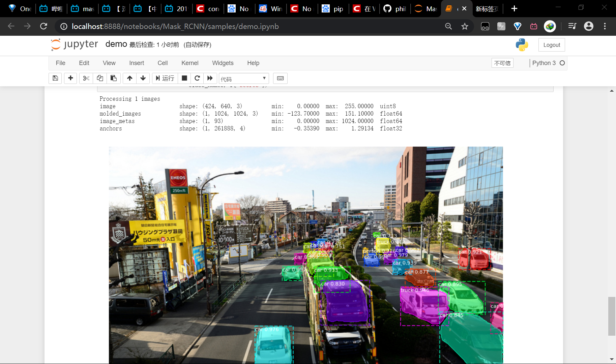This screenshot has width=616, height=364.
Task: Open the File menu
Action: pyautogui.click(x=61, y=63)
